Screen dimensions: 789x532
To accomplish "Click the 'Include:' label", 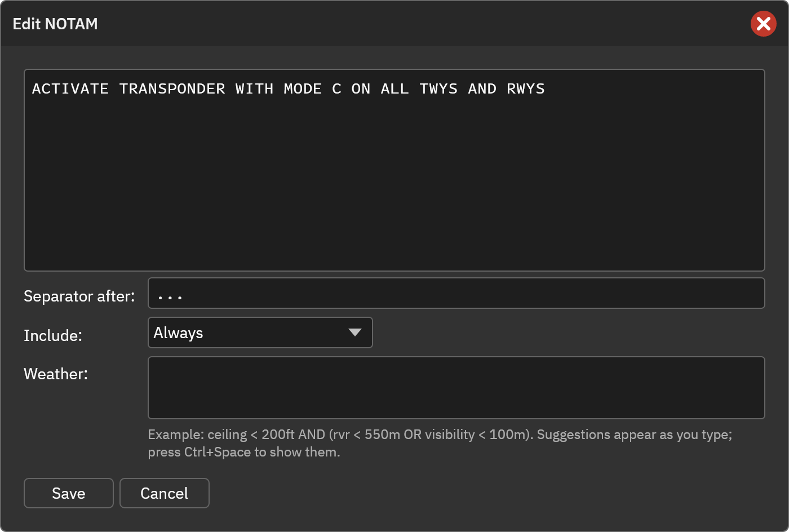I will click(53, 335).
